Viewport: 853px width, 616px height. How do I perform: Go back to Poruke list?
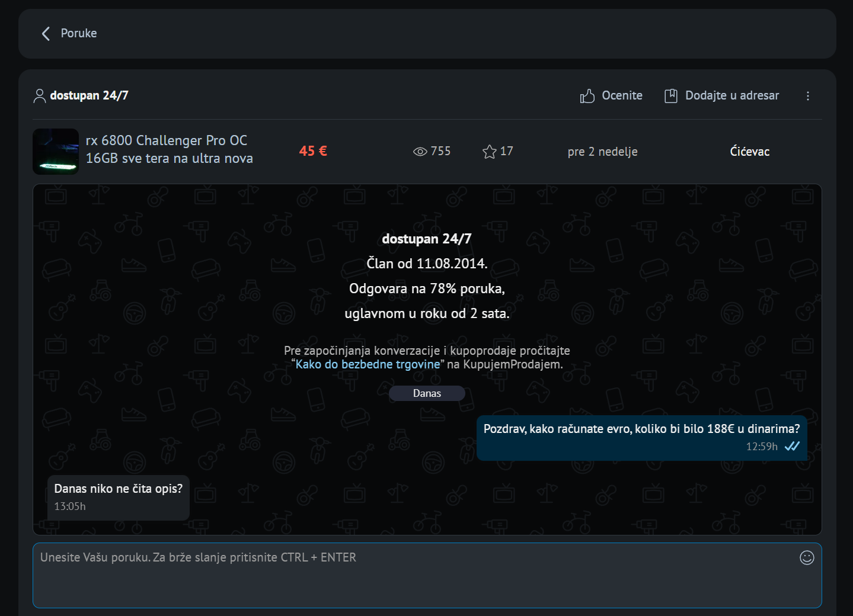(x=78, y=34)
